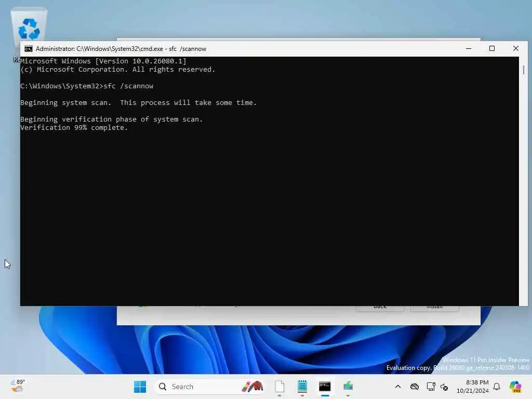Open the installer app on taskbar

point(348,387)
